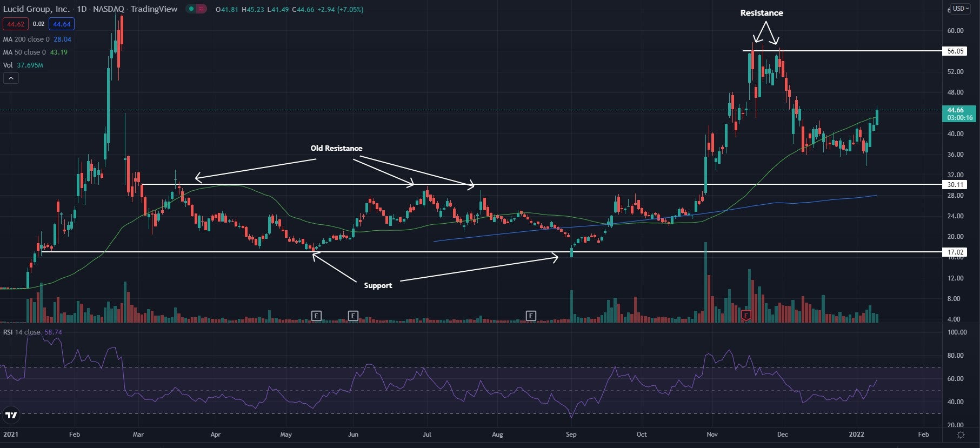Click the +2.94 (+7.05%) change value

pyautogui.click(x=340, y=10)
